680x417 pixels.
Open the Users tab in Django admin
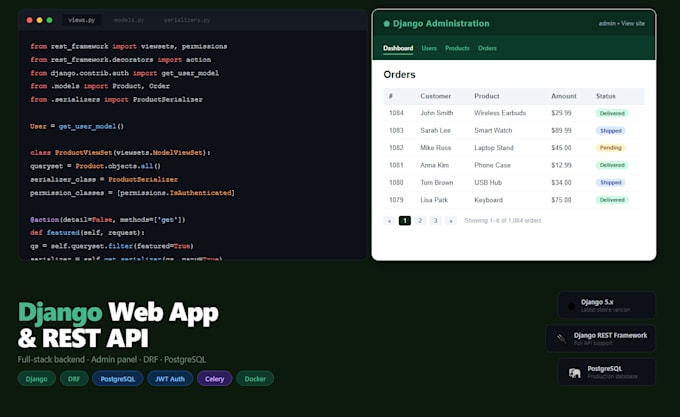click(x=429, y=48)
